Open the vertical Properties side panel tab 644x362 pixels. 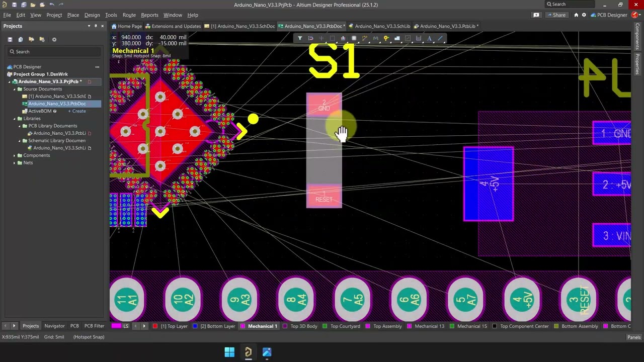pos(637,64)
